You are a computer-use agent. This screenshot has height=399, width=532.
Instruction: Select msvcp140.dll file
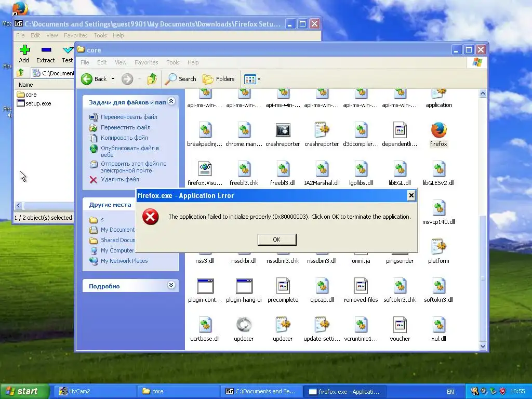[438, 212]
